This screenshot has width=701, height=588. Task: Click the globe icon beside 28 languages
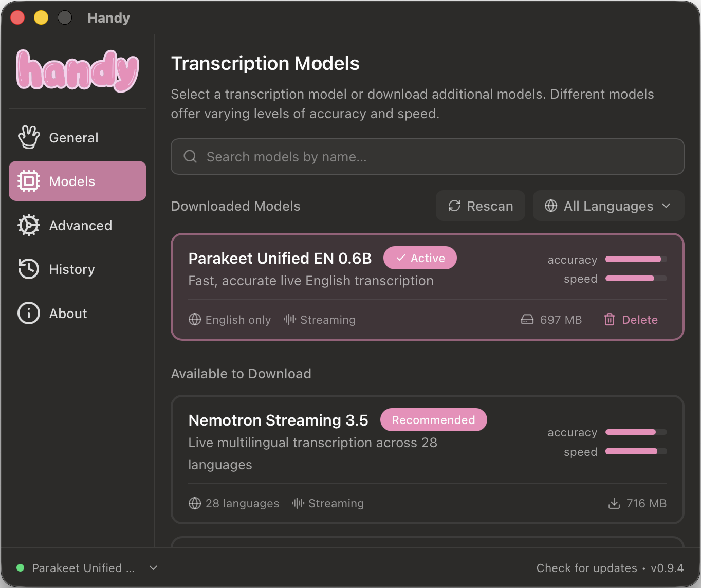point(195,503)
